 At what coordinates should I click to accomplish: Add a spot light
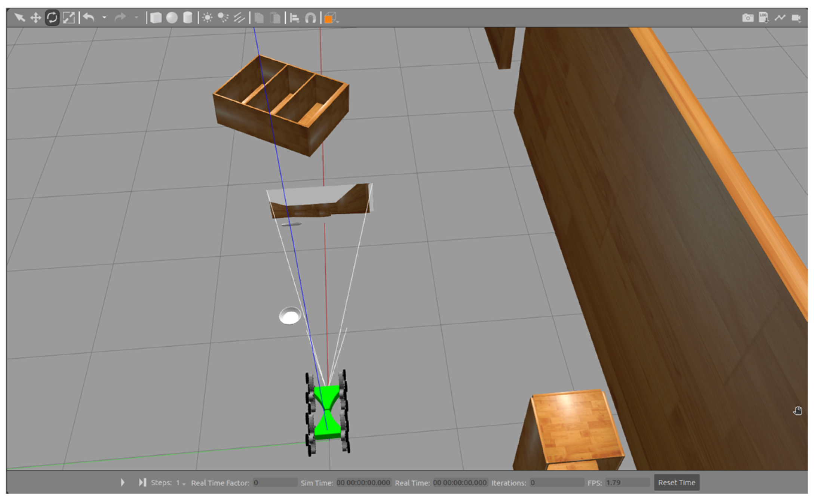pos(223,18)
